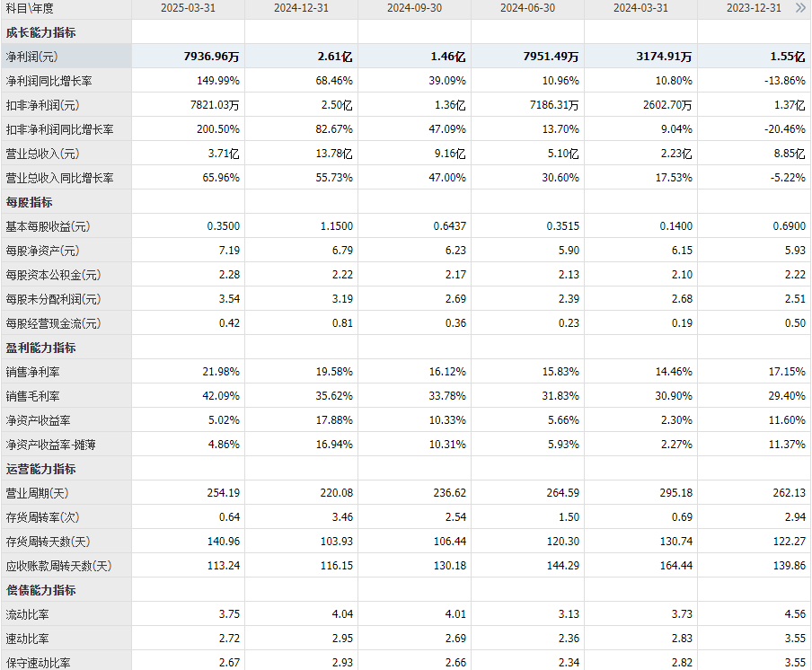Click the value 16.94%
The width and height of the screenshot is (812, 670).
click(334, 445)
